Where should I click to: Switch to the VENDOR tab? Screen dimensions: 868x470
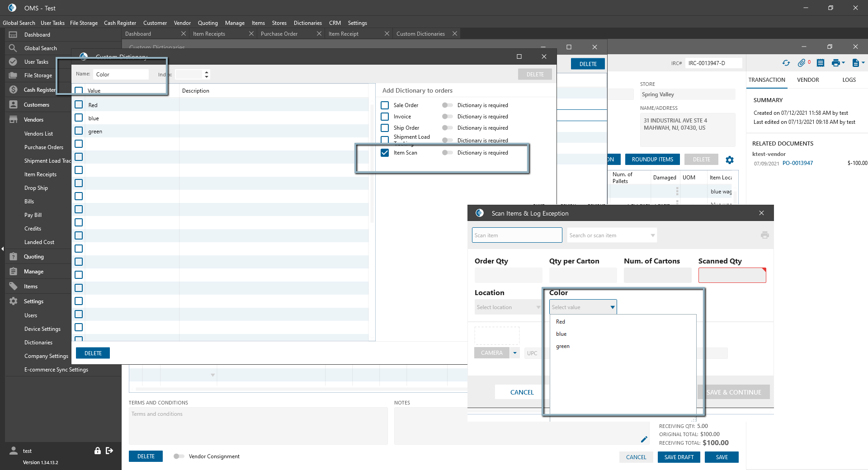click(808, 80)
